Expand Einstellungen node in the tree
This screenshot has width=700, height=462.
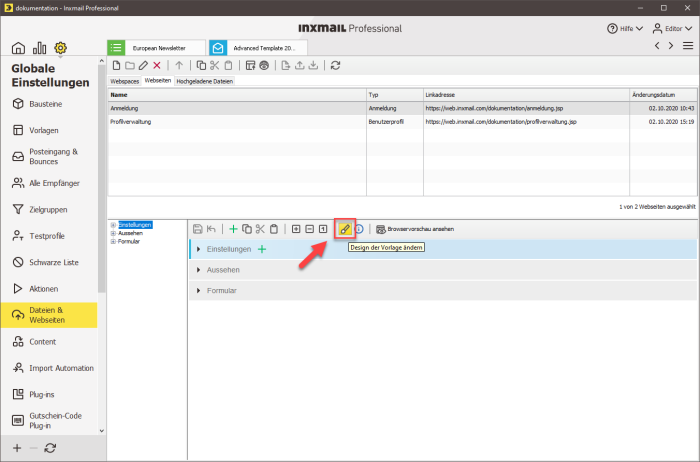pyautogui.click(x=113, y=225)
